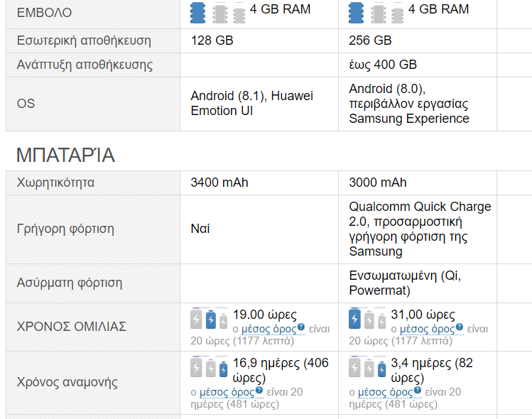Select the Εσωτερική αποθήκευση row label

pos(84,40)
